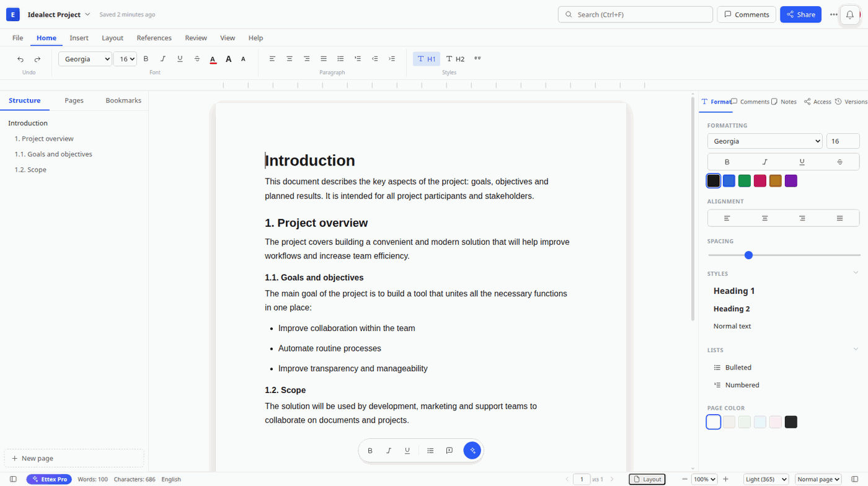Open the Georgia font dropdown in ribbon
Viewport: 868px width, 486px height.
pos(85,59)
